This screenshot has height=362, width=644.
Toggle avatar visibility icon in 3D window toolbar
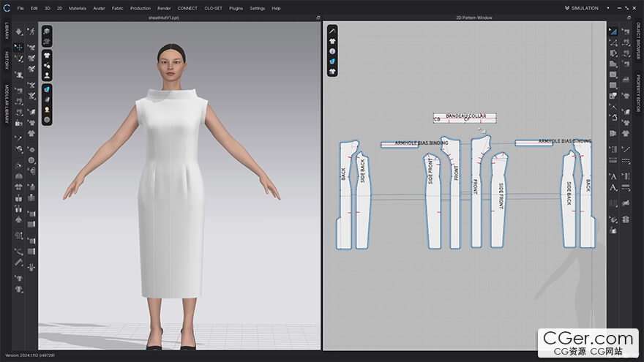(x=47, y=75)
